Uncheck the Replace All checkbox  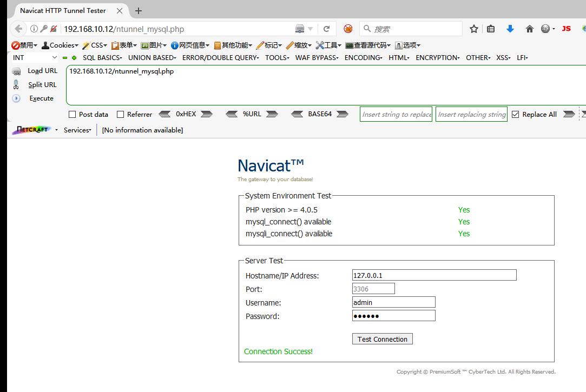point(515,114)
